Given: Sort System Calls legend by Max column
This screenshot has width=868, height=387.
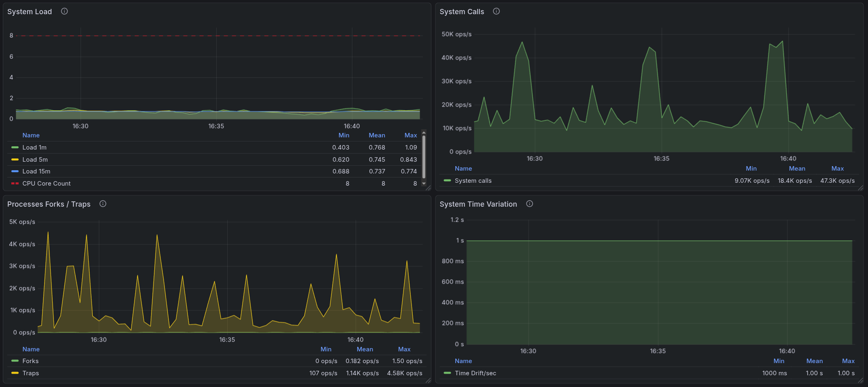Looking at the screenshot, I should pos(837,169).
